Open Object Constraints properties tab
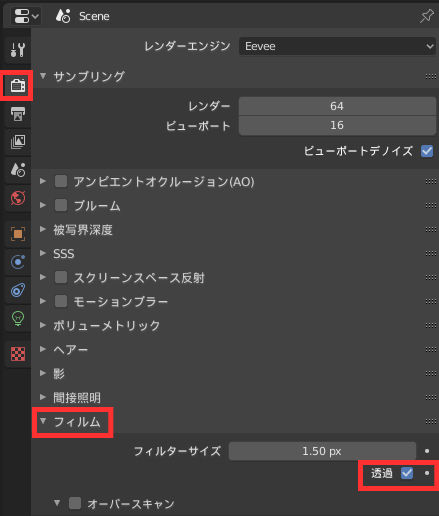The width and height of the screenshot is (439, 516). pyautogui.click(x=18, y=290)
